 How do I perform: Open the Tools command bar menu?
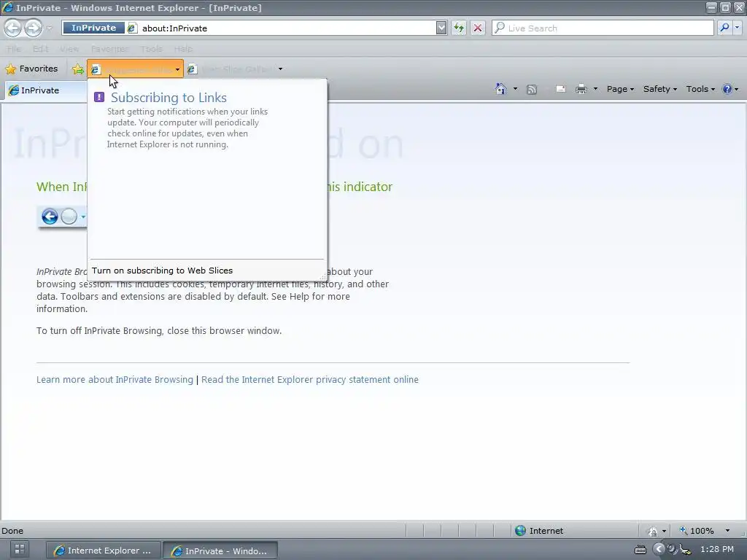click(700, 89)
